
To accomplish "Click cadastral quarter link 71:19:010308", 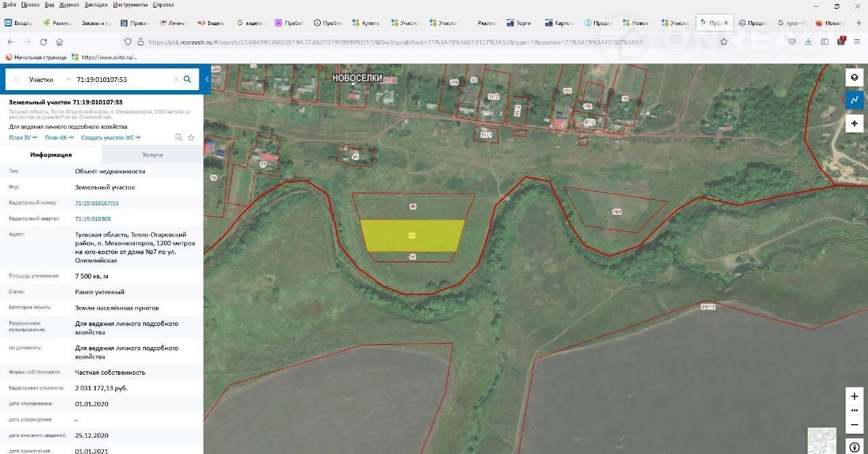I will click(93, 219).
